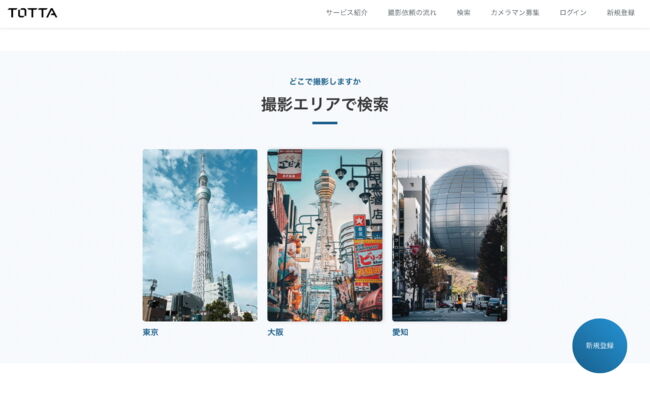Click the TOTTA logo in header
650x395 pixels.
[x=33, y=13]
